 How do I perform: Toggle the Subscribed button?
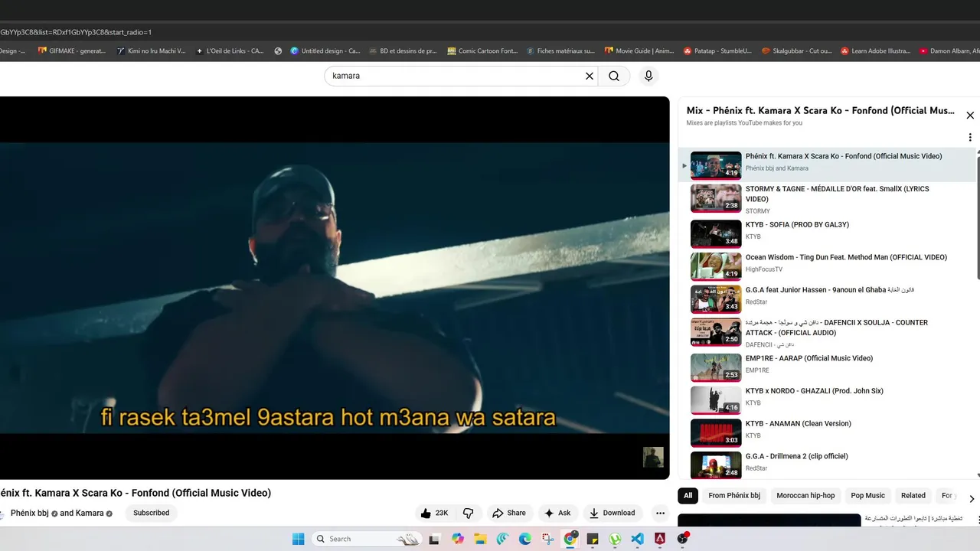pyautogui.click(x=151, y=513)
